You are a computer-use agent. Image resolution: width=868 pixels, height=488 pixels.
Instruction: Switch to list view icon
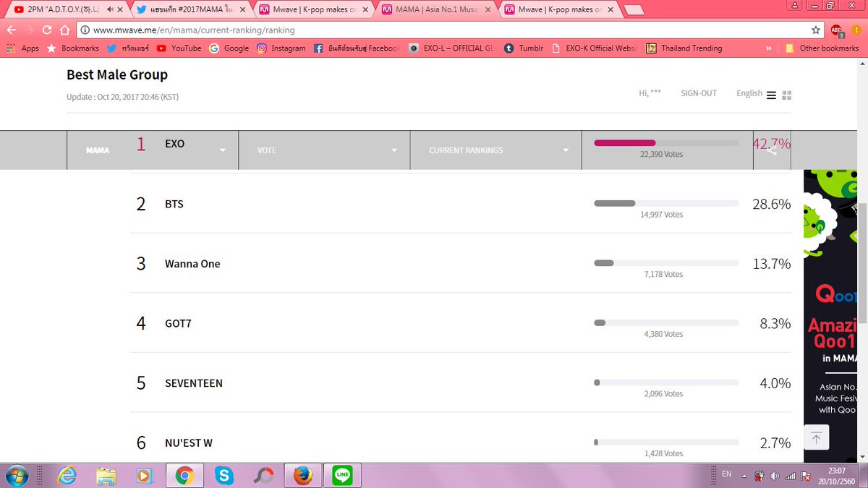click(x=771, y=95)
